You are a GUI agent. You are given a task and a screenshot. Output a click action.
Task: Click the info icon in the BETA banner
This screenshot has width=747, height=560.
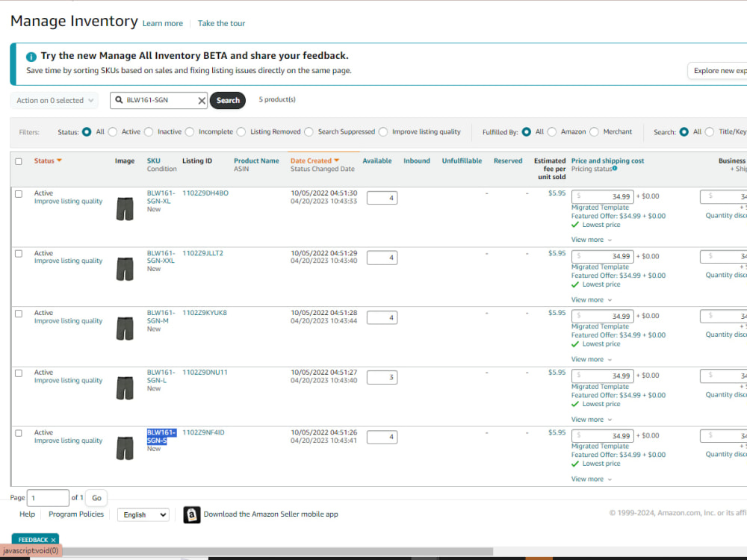coord(31,57)
